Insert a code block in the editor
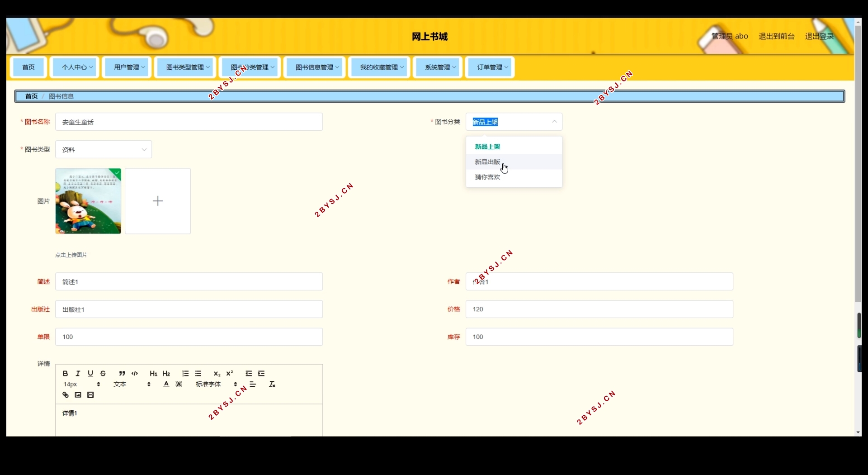Screen dimensions: 868x475 click(x=135, y=373)
